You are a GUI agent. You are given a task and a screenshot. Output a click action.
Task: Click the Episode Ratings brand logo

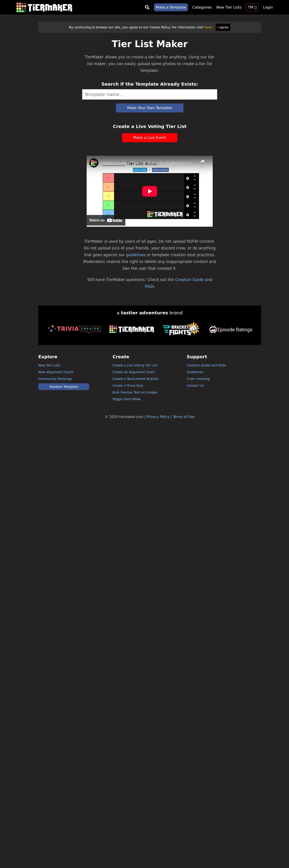point(231,329)
